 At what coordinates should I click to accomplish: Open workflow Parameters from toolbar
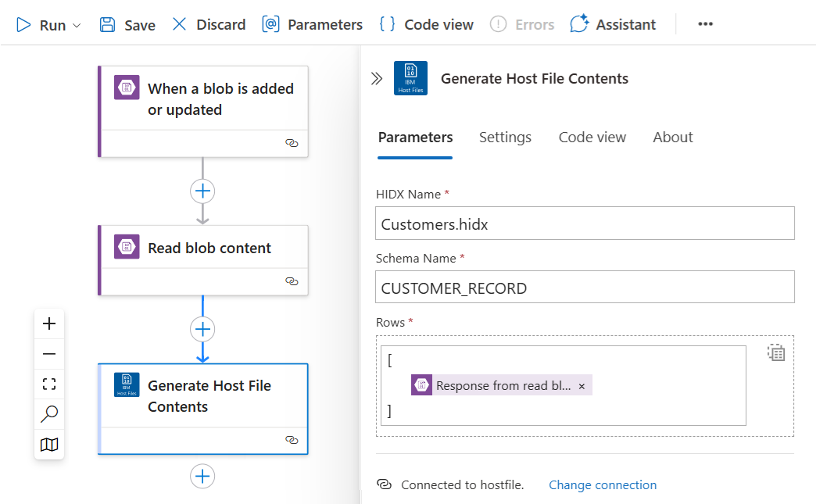[x=312, y=24]
